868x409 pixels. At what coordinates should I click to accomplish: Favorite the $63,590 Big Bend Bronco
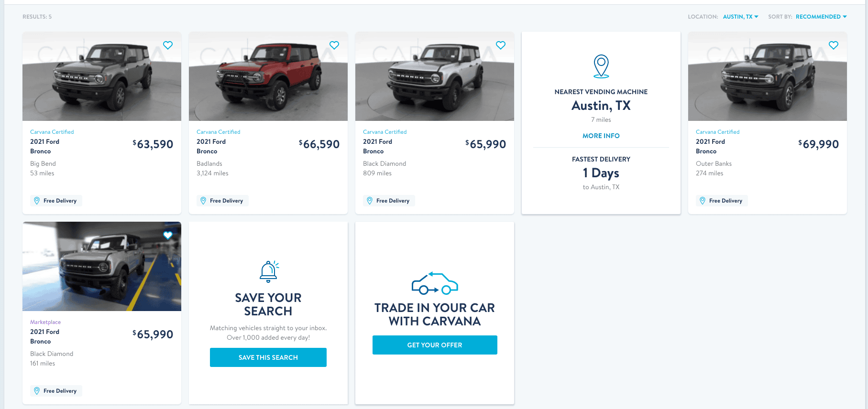(167, 45)
